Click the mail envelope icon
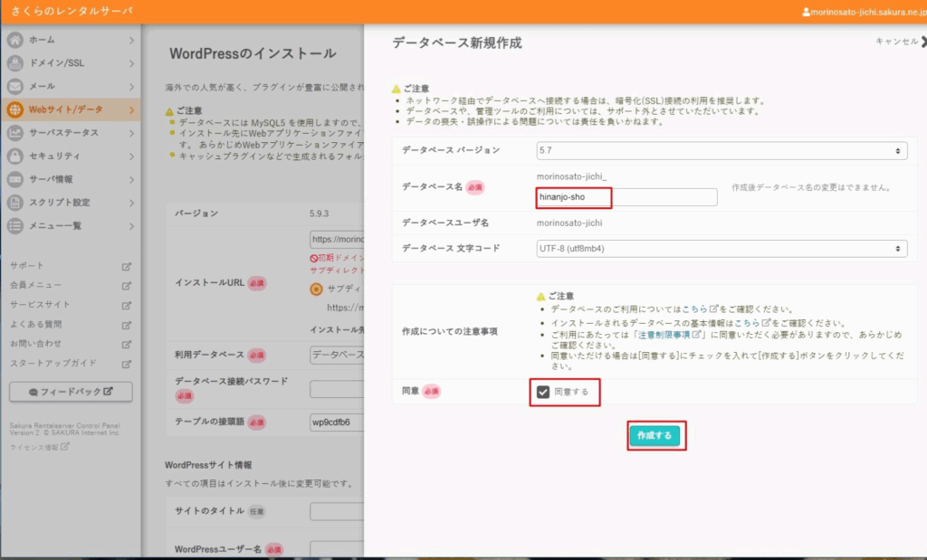927x560 pixels. click(15, 86)
